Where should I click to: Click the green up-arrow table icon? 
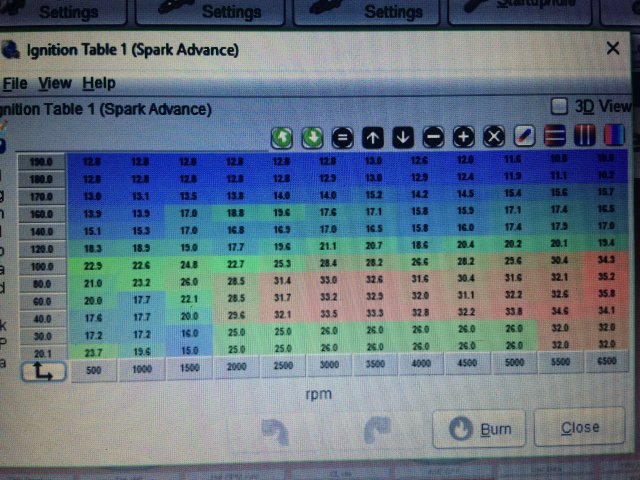(x=282, y=136)
